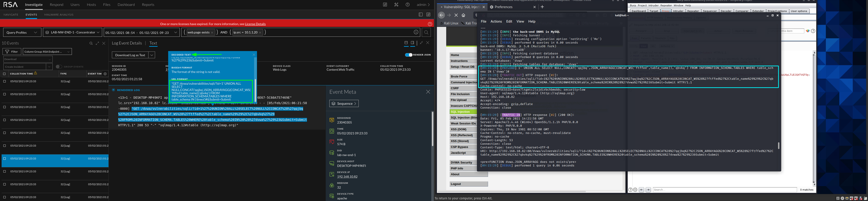Stop loading page in Firefox

point(456,15)
